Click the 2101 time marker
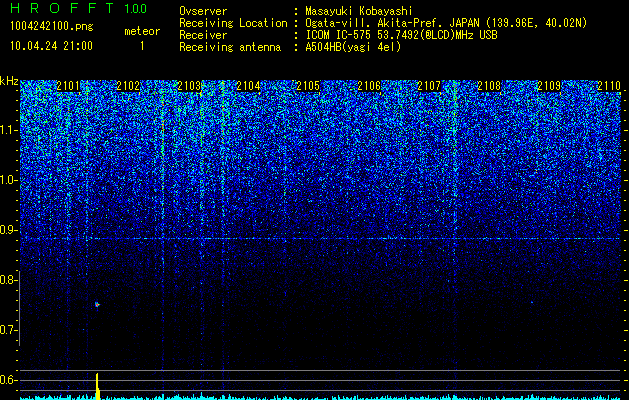 (x=68, y=86)
